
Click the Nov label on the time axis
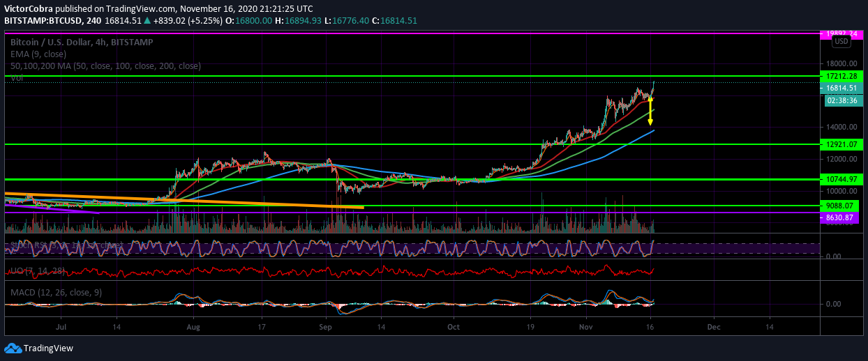pos(586,326)
